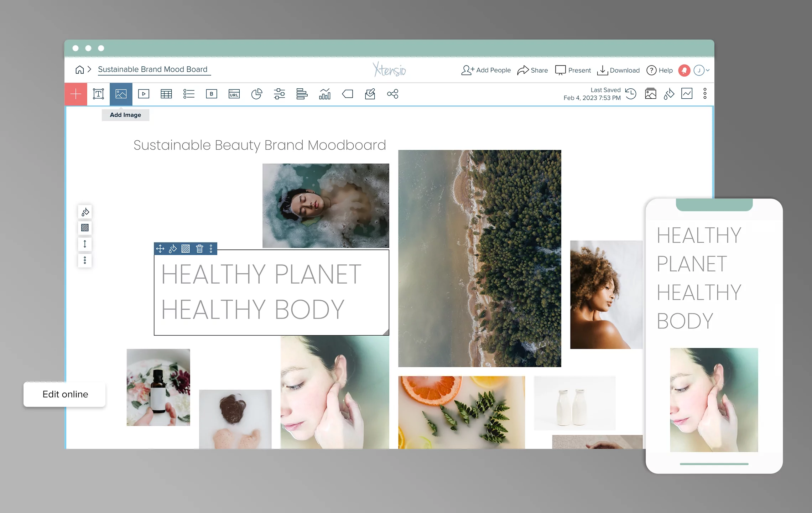Open the three-dot options menu on toolbar
This screenshot has height=513, width=812.
click(704, 94)
